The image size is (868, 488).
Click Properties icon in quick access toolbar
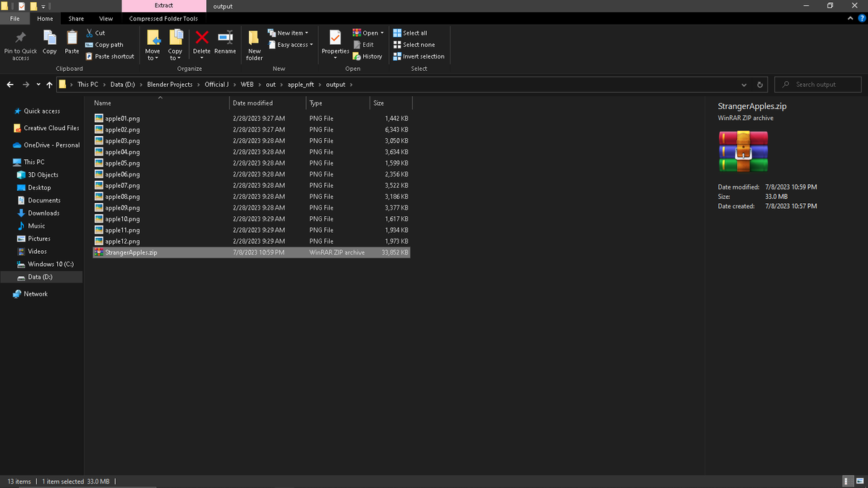tap(21, 6)
